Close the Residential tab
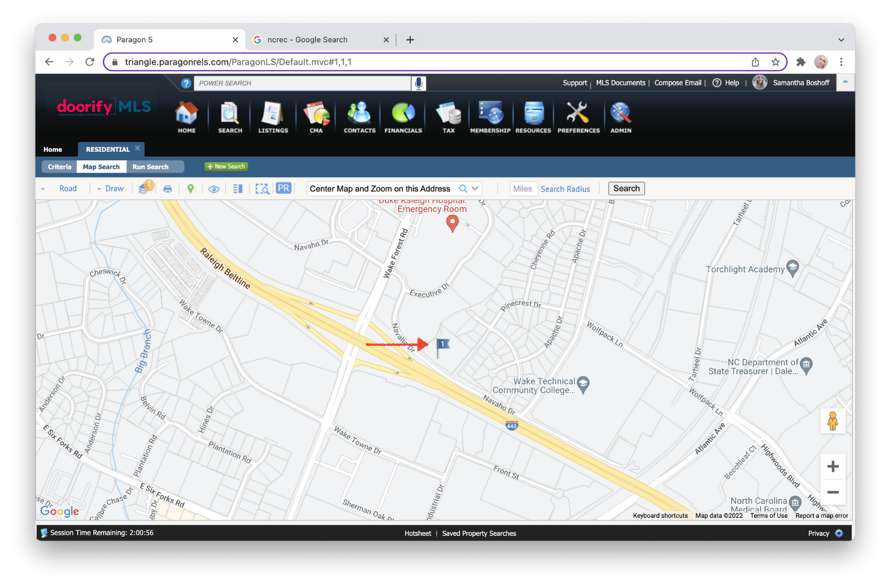The image size is (891, 588). tap(138, 148)
